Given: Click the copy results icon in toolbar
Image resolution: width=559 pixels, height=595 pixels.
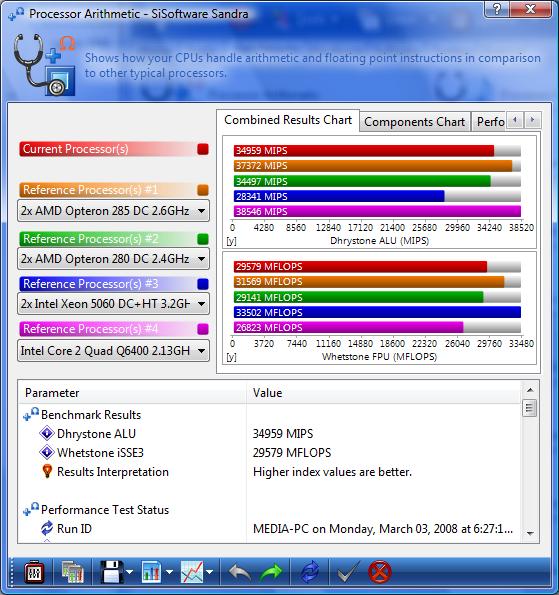Looking at the screenshot, I should tap(72, 572).
